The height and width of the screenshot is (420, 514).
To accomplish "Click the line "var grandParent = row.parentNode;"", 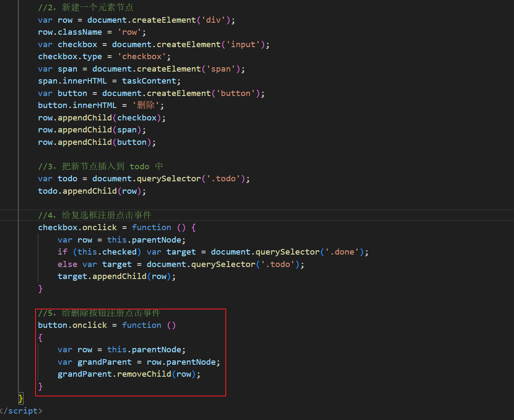I will tap(139, 362).
